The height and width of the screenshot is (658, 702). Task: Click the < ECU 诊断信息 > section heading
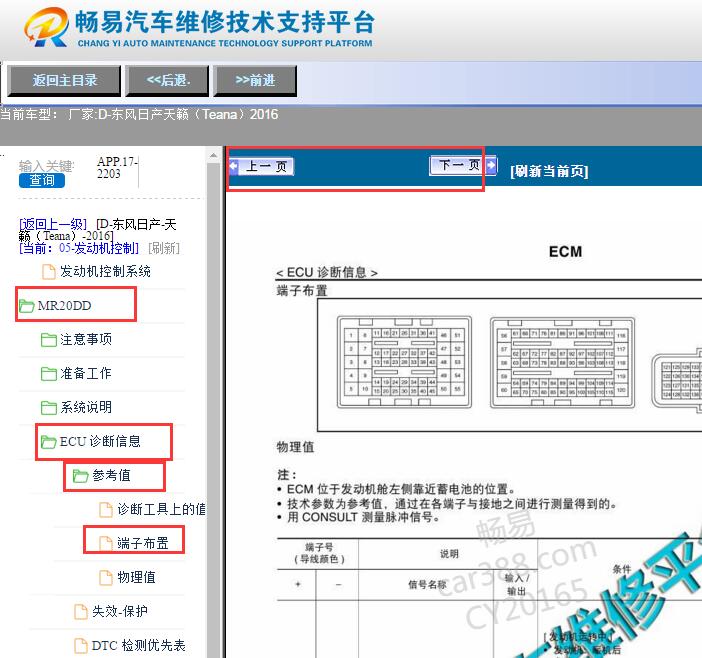pos(327,272)
